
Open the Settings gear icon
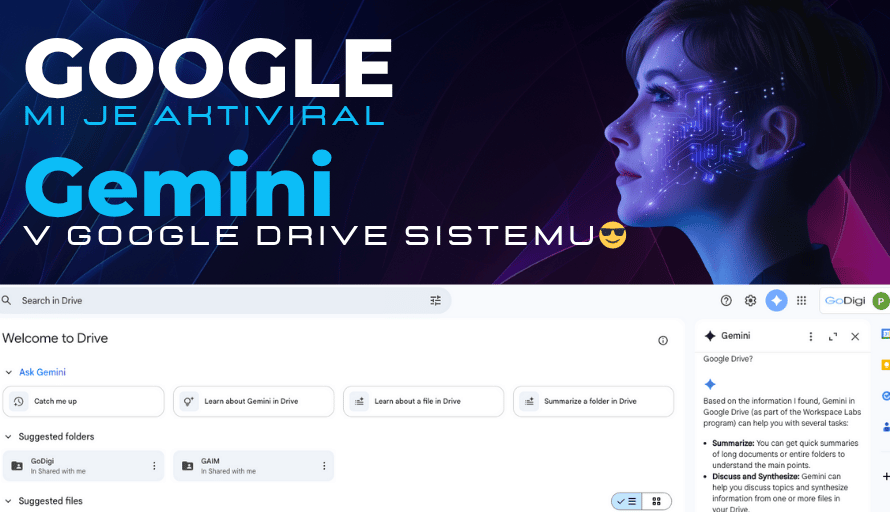click(751, 300)
